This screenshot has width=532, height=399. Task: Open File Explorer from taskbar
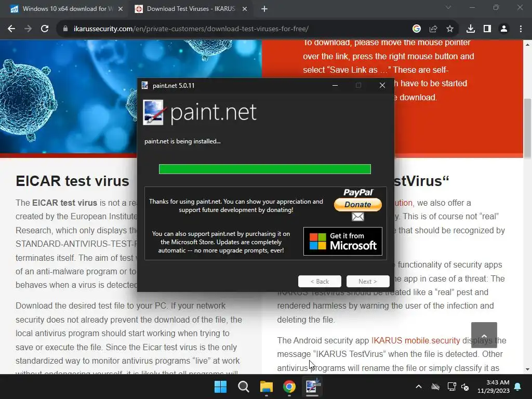tap(267, 387)
